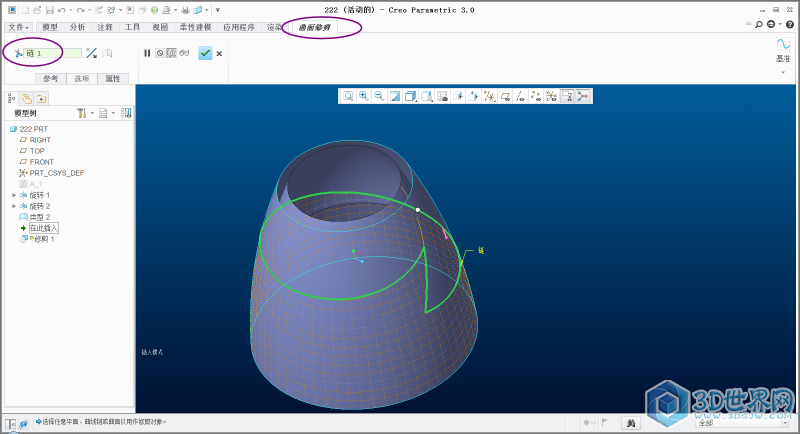Screen dimensions: 800x434
Task: Open the binoculars find tool in status bar
Action: coord(631,423)
